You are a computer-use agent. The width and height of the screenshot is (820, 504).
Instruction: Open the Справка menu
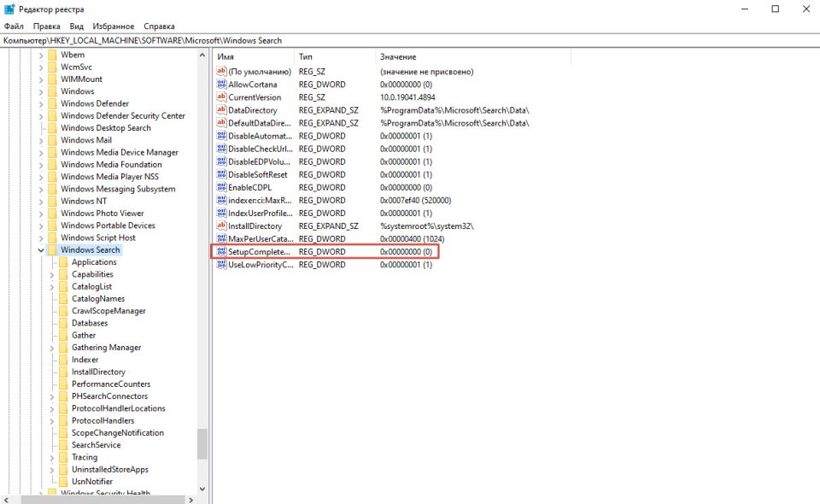coord(159,26)
